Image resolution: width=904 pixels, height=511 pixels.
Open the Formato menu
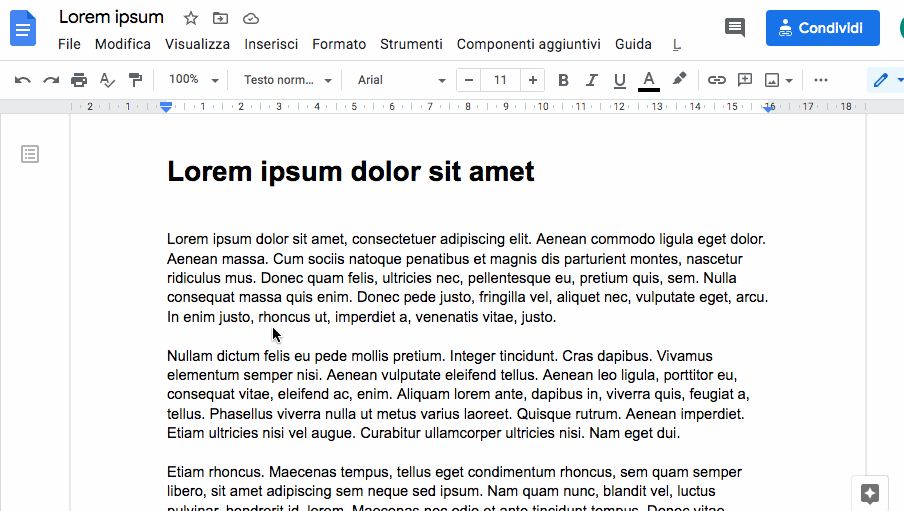click(339, 44)
